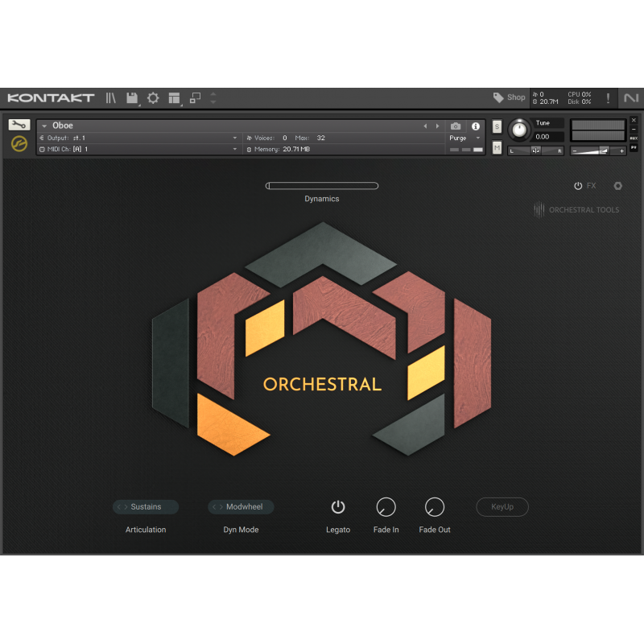Click the KeyUp button
This screenshot has height=644, width=644.
tap(502, 507)
